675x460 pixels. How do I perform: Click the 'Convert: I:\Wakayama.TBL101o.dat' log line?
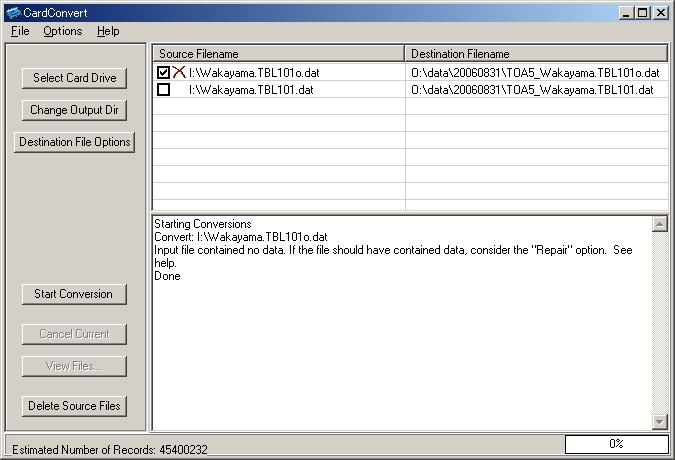[x=241, y=237]
